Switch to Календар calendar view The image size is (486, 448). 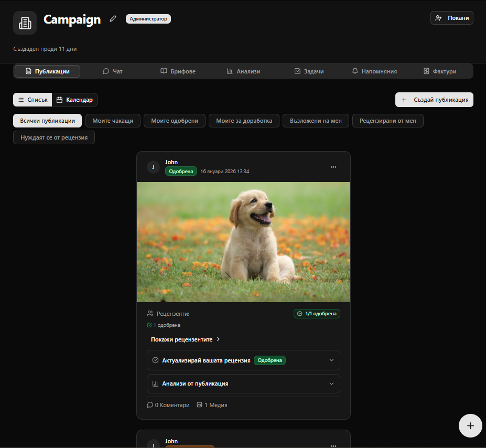[x=74, y=100]
